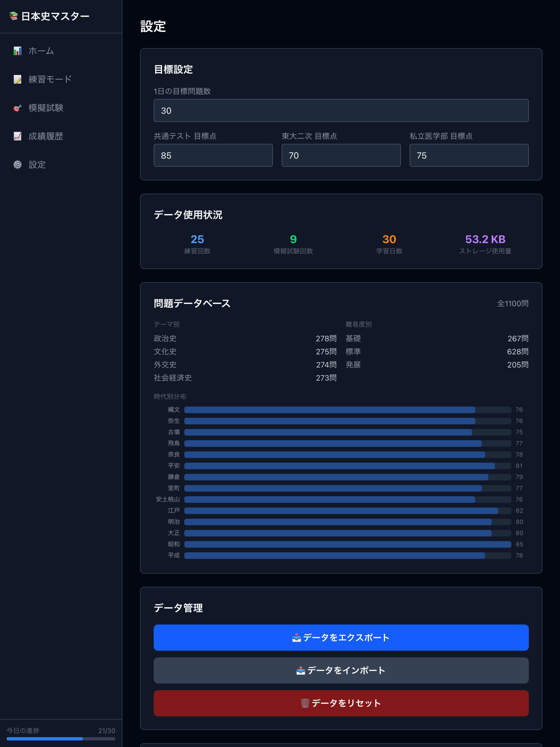This screenshot has width=560, height=747.
Task: Click the 628問 count value
Action: 518,352
